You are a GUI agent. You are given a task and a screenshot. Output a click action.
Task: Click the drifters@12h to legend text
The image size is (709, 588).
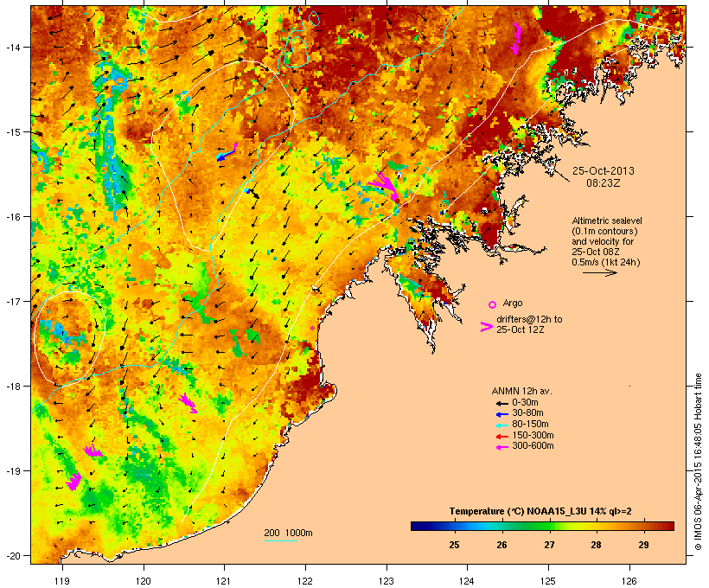coord(529,319)
